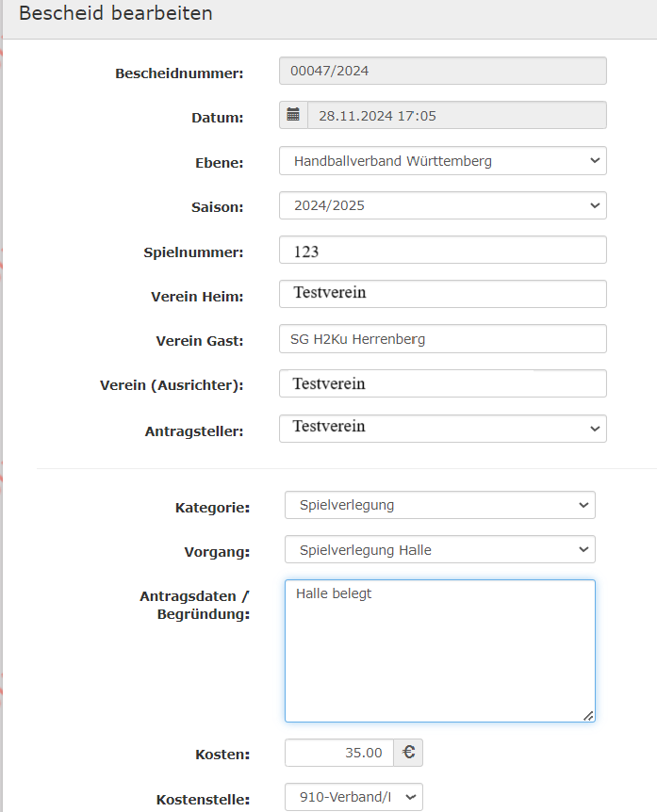Click the text area resize handle

(588, 716)
